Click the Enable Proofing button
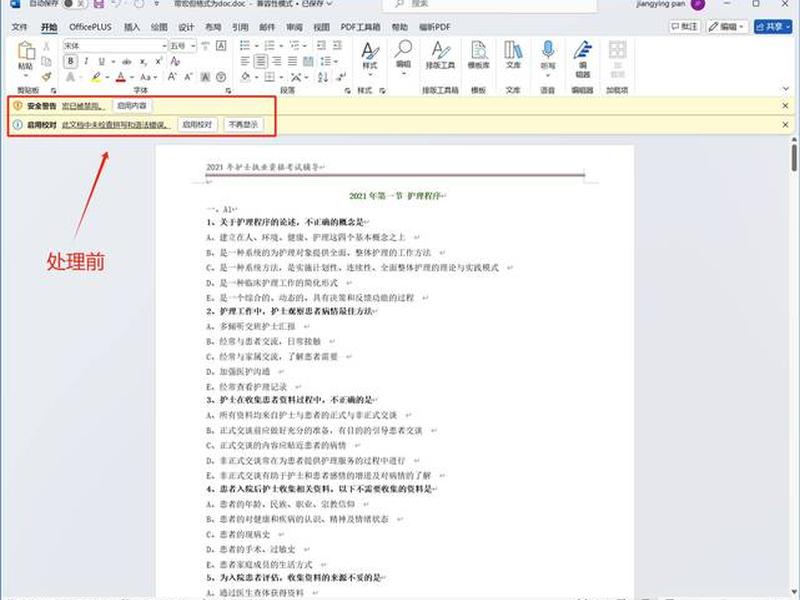Screen dimensions: 800x600 point(197,124)
